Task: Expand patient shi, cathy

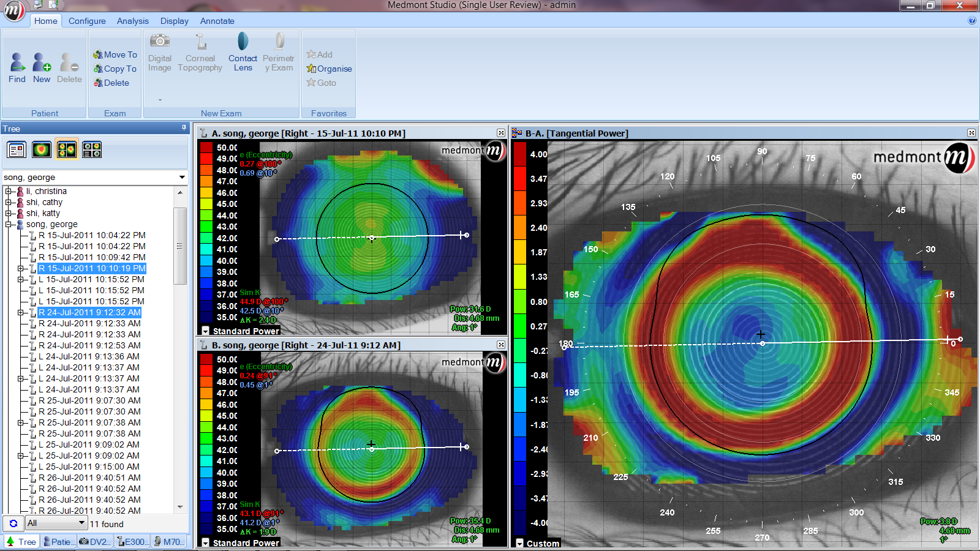Action: (x=9, y=202)
